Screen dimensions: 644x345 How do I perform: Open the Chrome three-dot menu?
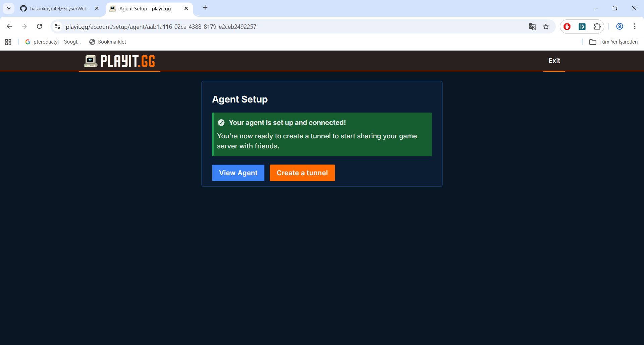pos(635,26)
